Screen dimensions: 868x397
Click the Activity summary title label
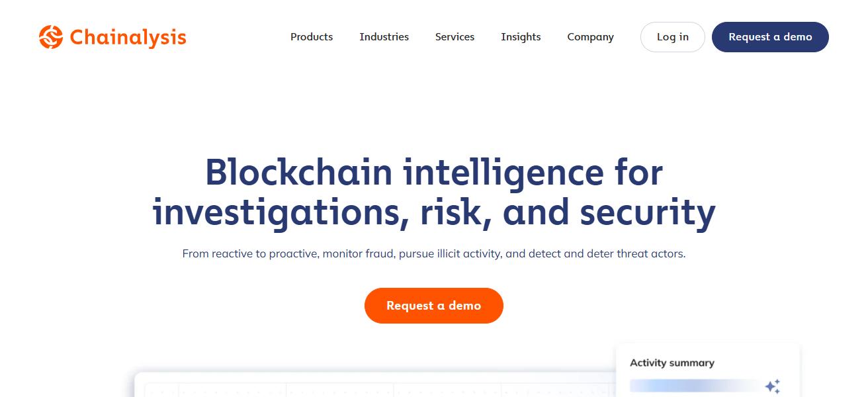[672, 363]
